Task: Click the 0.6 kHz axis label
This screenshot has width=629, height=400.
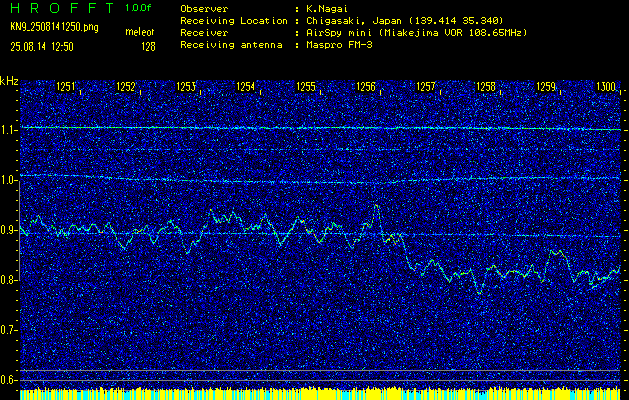Action: (7, 380)
